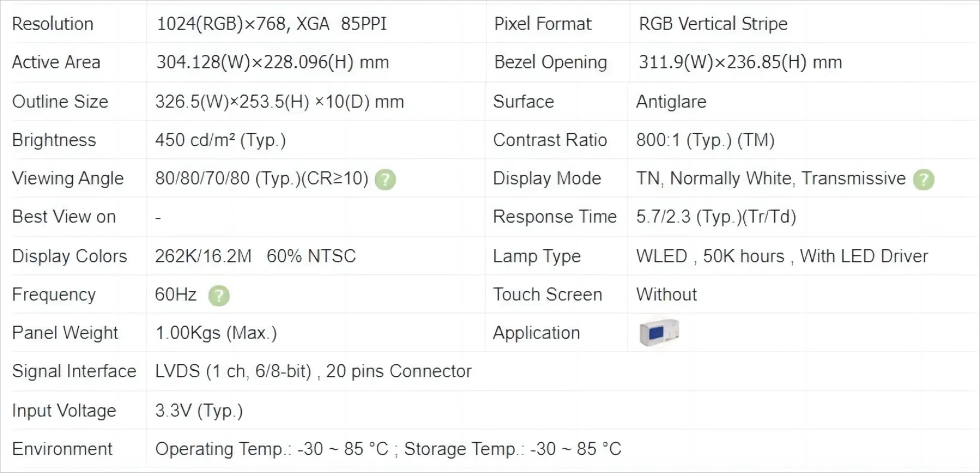The width and height of the screenshot is (980, 473).
Task: Click the LVDS signal interface value
Action: click(x=313, y=372)
